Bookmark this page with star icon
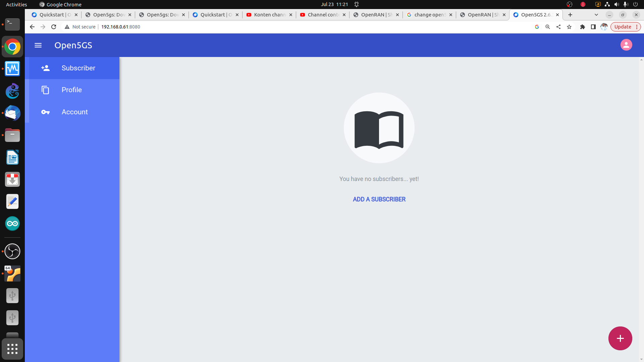The image size is (644, 362). coord(569,27)
